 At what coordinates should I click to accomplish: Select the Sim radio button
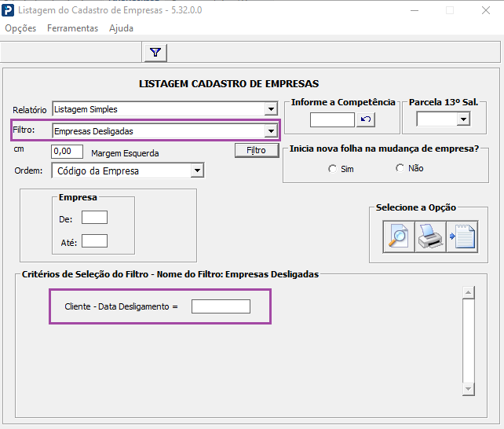coord(333,168)
